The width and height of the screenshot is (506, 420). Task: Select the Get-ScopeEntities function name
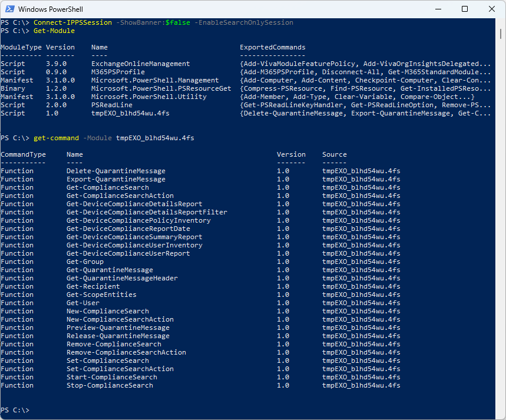coord(102,295)
